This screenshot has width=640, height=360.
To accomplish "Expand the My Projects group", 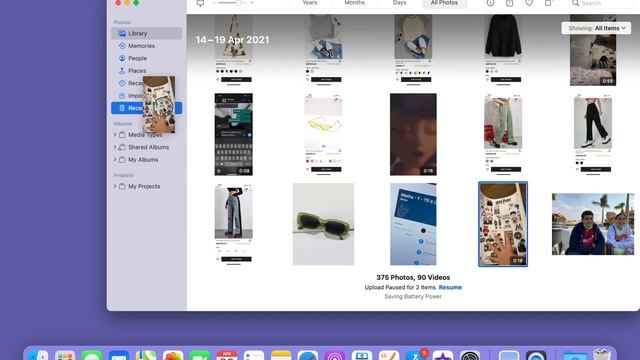I will point(115,186).
